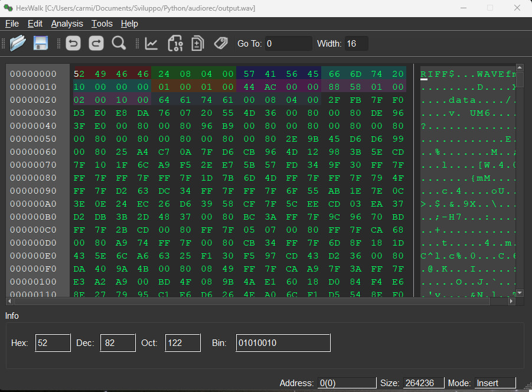Click the open file folder icon
The image size is (532, 392).
(x=18, y=44)
